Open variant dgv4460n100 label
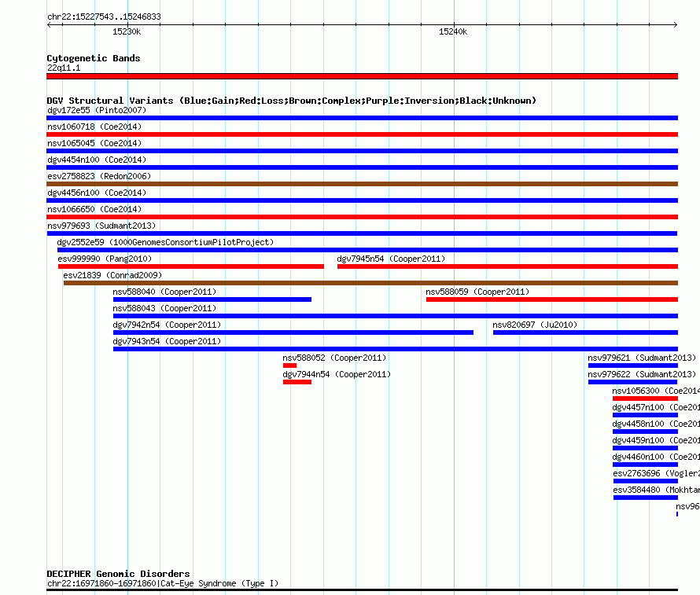Screen dimensions: 700x595 coord(656,457)
